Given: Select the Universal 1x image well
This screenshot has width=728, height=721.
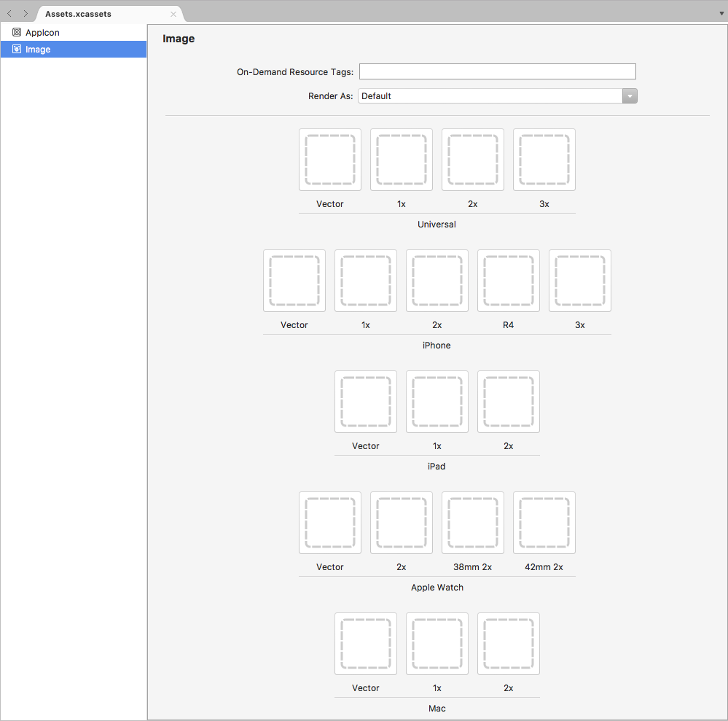Looking at the screenshot, I should [401, 160].
